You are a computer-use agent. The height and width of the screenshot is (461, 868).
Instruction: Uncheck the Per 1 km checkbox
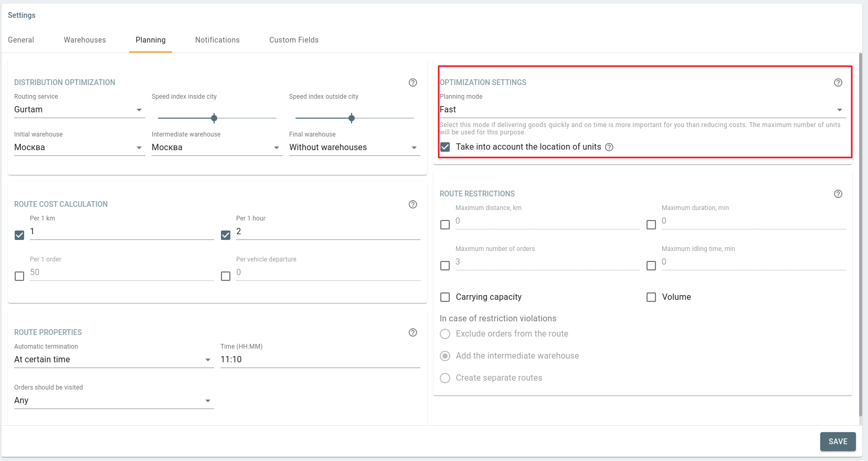coord(19,235)
